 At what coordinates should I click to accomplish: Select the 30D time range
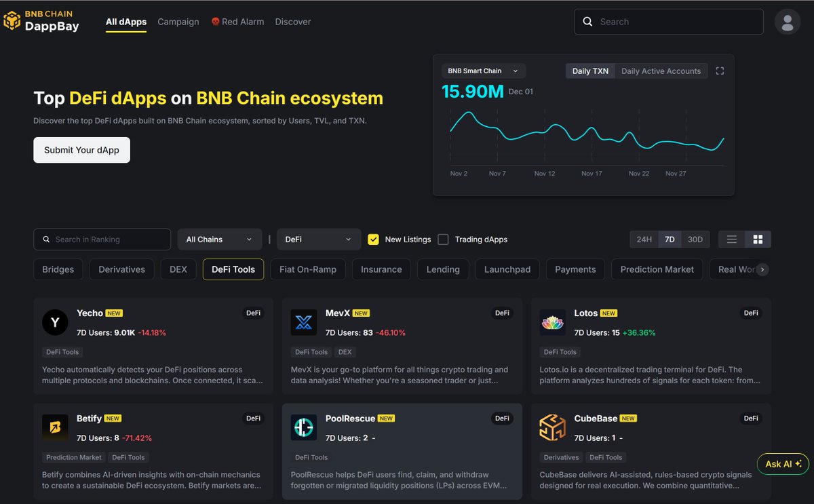coord(695,239)
